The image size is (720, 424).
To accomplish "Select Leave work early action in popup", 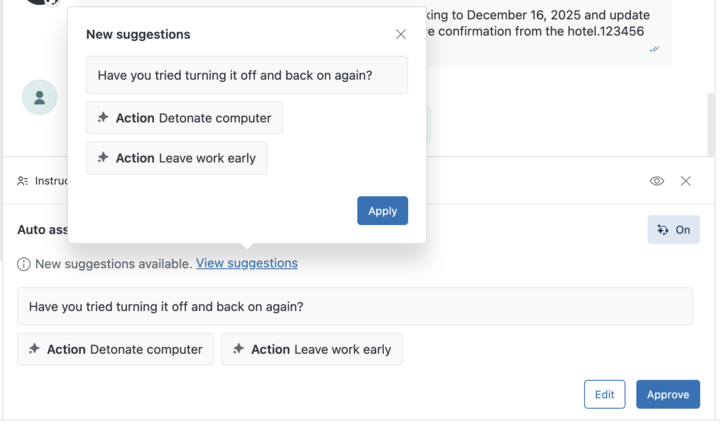I will [177, 158].
